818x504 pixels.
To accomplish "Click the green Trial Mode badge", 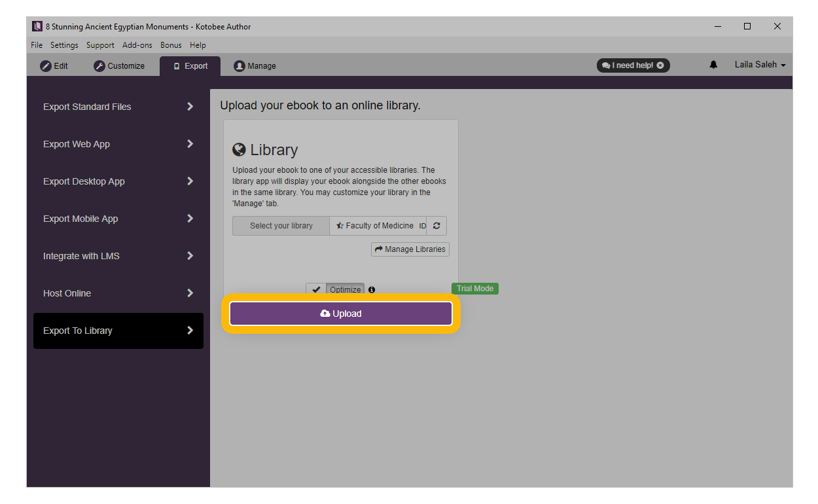I will coord(475,289).
